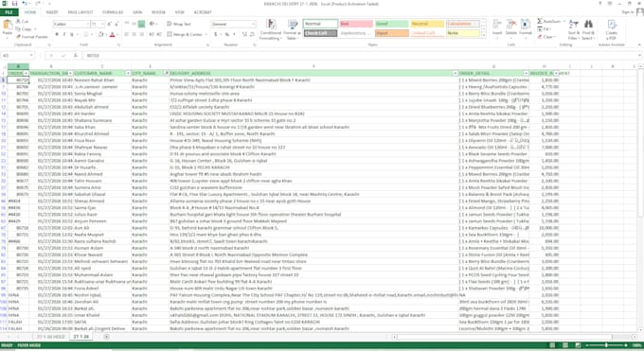
Task: Apply the Bad cell style
Action: tap(356, 24)
